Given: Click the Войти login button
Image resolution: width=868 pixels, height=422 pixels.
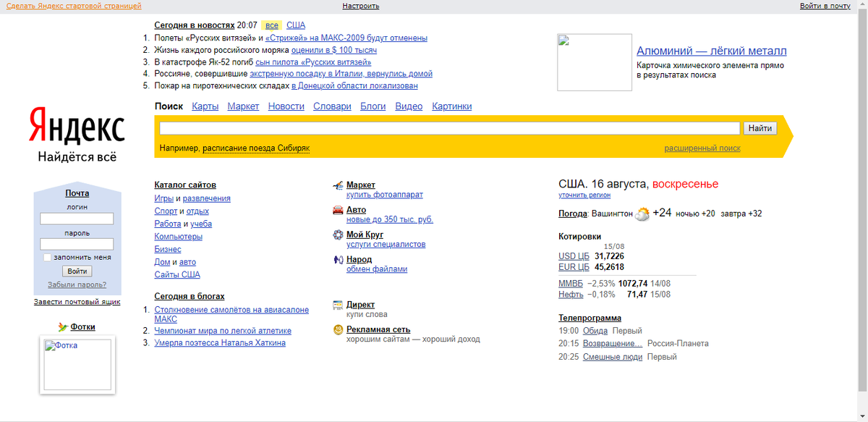Looking at the screenshot, I should coord(77,271).
